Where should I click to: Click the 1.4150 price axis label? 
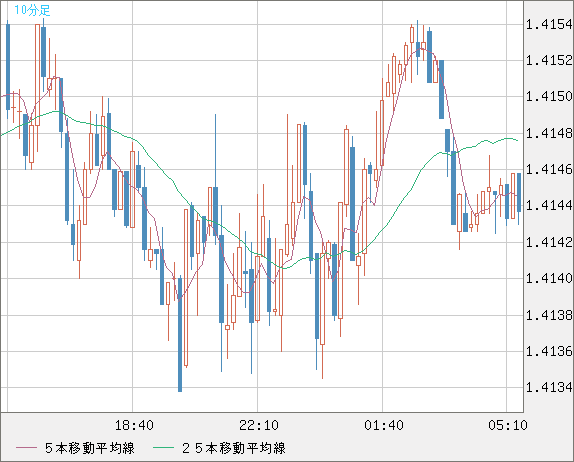pyautogui.click(x=549, y=97)
